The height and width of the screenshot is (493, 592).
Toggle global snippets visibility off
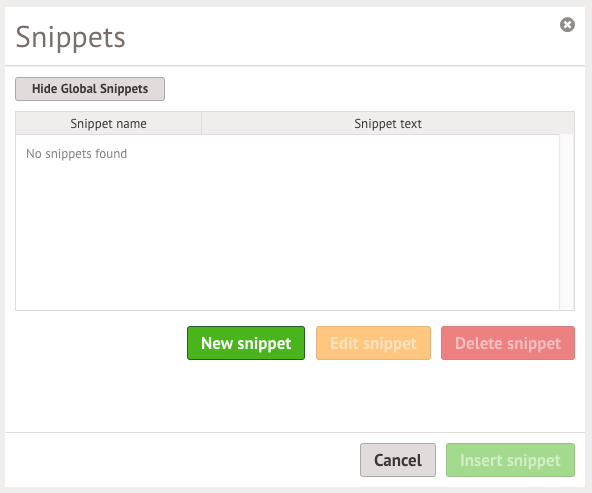click(x=90, y=89)
